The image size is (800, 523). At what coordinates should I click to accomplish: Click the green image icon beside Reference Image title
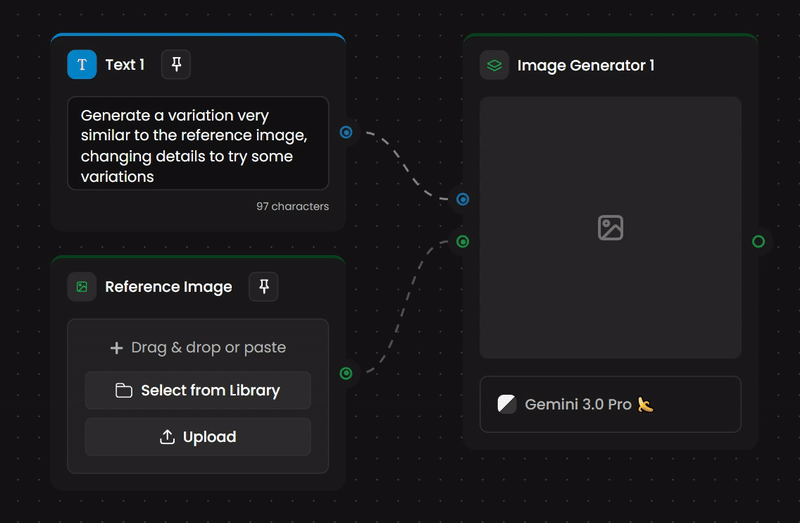[82, 287]
